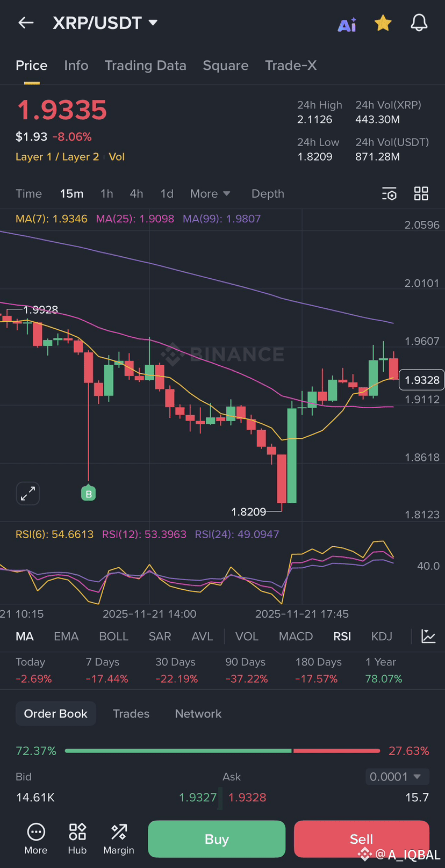
Task: Toggle the AVL indicator
Action: pos(202,636)
